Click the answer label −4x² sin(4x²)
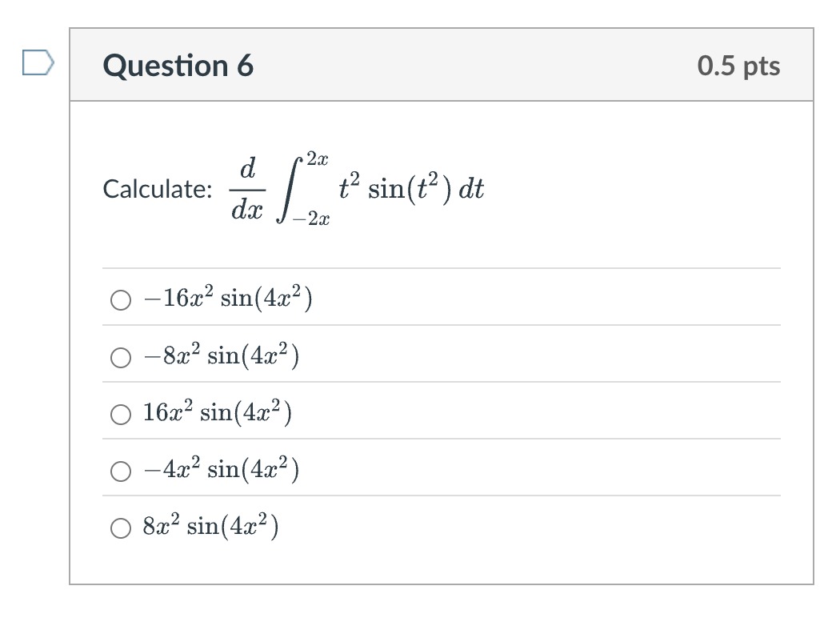The height and width of the screenshot is (618, 840). 222,468
